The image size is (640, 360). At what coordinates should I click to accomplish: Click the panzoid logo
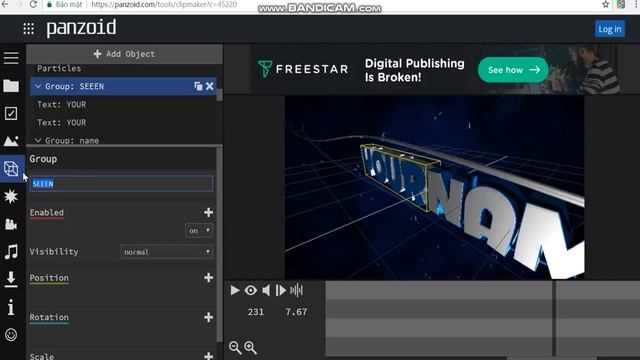click(x=81, y=28)
